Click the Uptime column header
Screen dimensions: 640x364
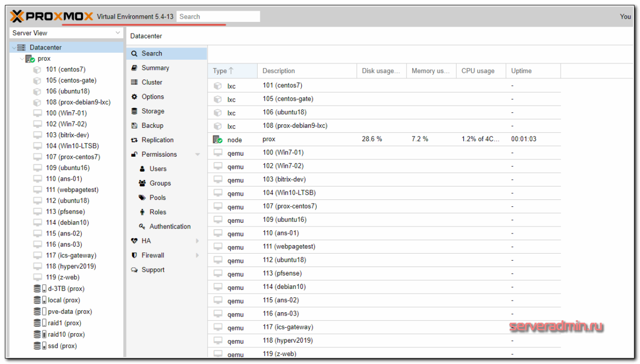coord(521,71)
